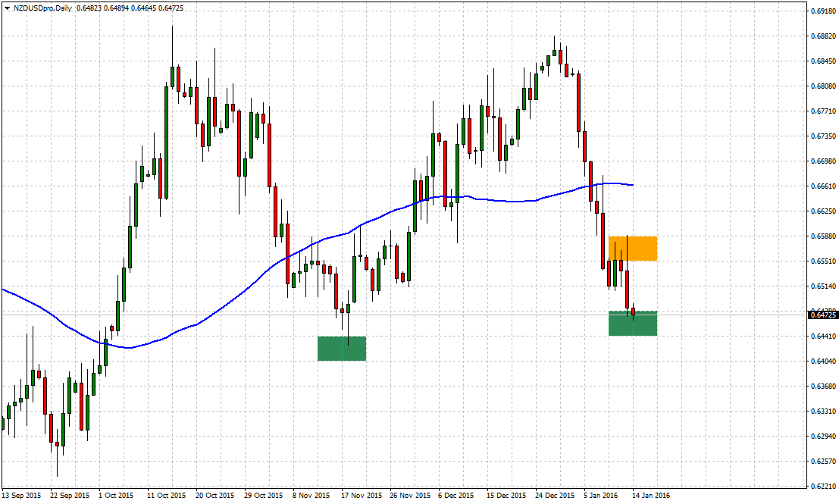Click the 11 Oct 2015 date label
839x504 pixels.
167,496
